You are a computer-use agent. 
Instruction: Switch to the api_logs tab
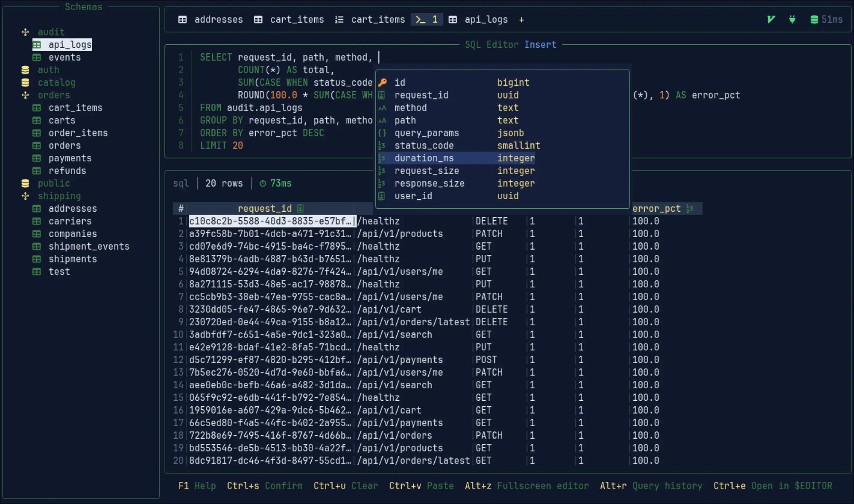[478, 20]
